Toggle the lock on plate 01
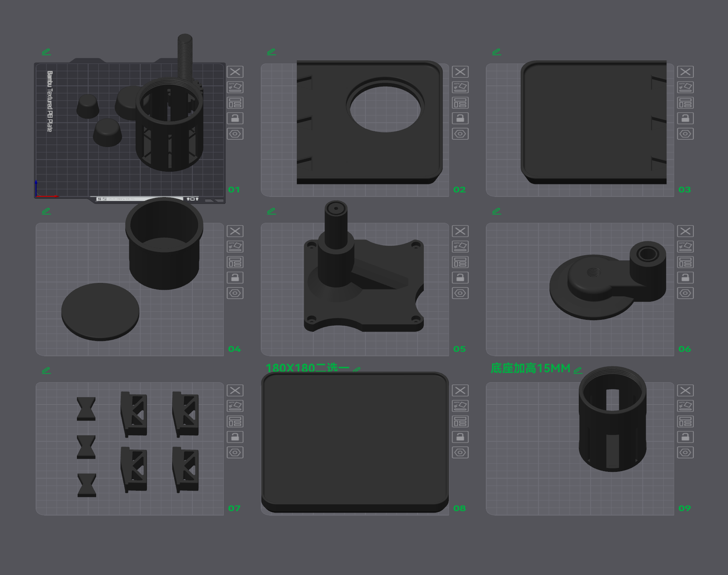 [x=235, y=118]
